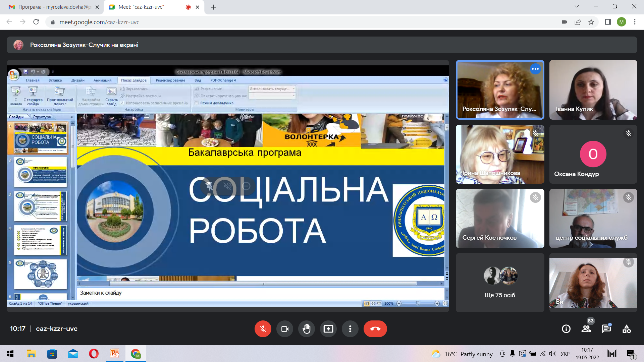Image resolution: width=644 pixels, height=362 pixels.
Task: Open PowerPoint from the Windows taskbar
Action: point(115,354)
